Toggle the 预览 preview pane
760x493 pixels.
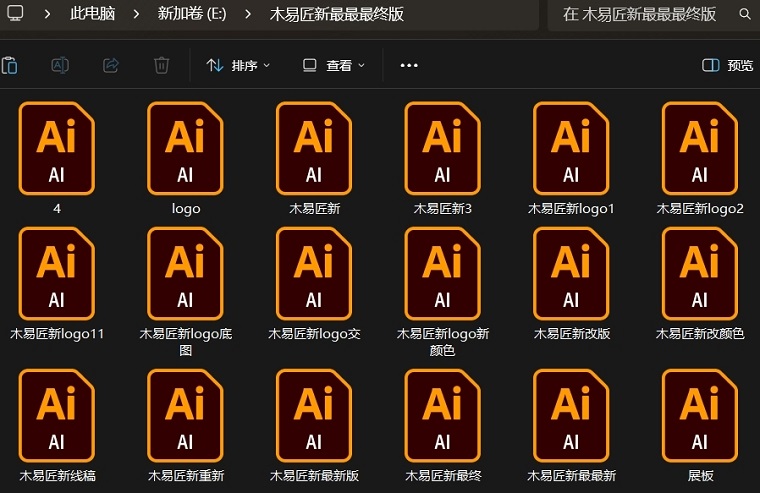pos(728,65)
